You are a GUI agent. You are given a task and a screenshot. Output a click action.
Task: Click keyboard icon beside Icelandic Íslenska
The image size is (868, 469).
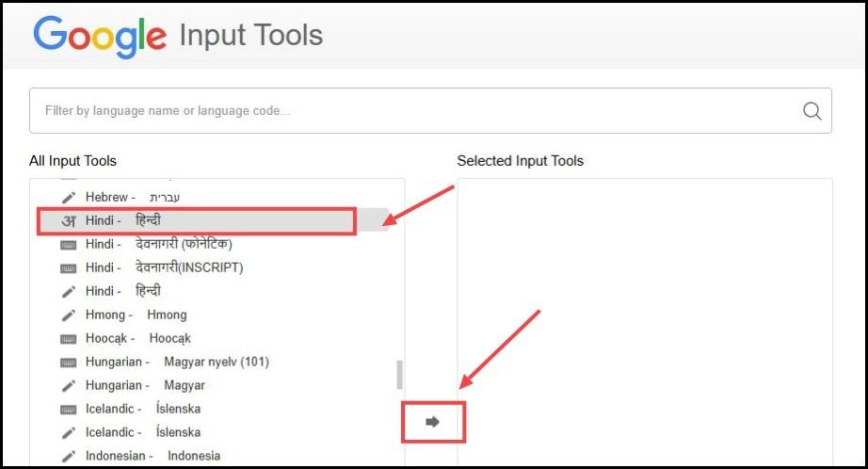68,410
